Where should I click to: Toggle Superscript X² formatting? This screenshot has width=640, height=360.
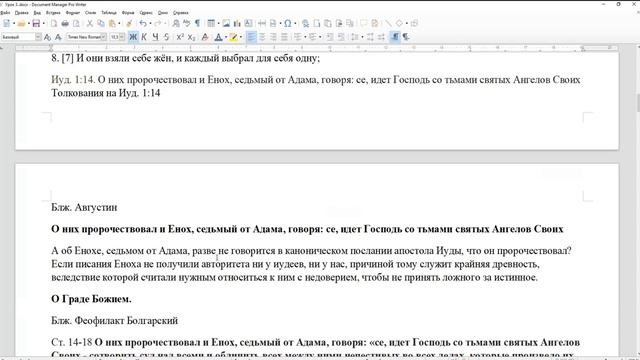tap(180, 37)
